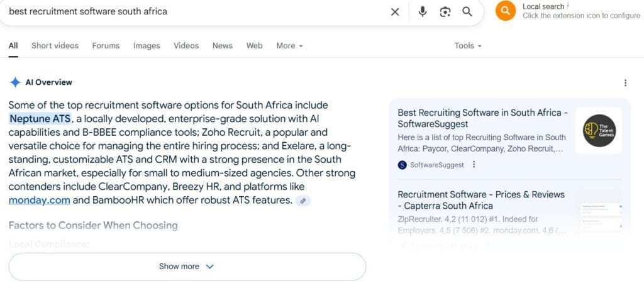This screenshot has height=288, width=644.
Task: Clear the search box with the X icon
Action: tap(395, 12)
